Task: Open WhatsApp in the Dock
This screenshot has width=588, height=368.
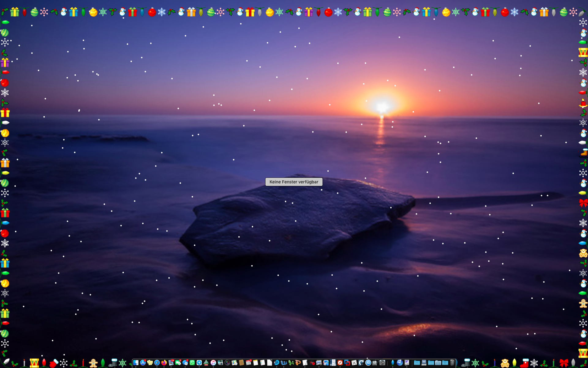Action: pyautogui.click(x=192, y=362)
